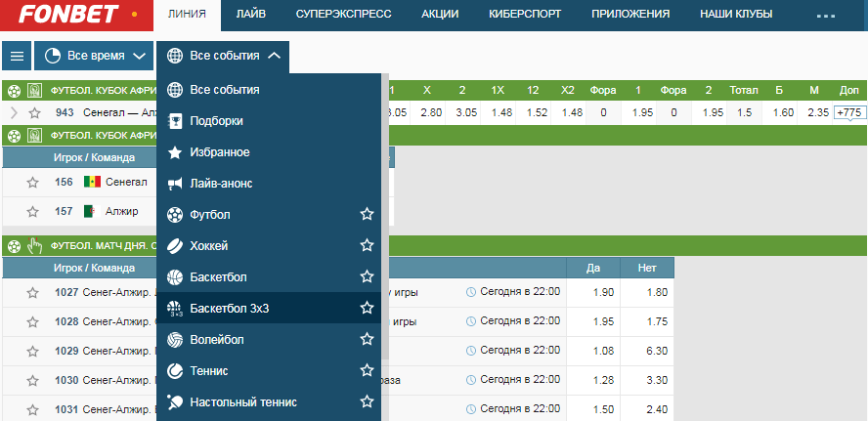The height and width of the screenshot is (421, 868).
Task: Click the globe icon beside Все события dropdown header
Action: 174,56
